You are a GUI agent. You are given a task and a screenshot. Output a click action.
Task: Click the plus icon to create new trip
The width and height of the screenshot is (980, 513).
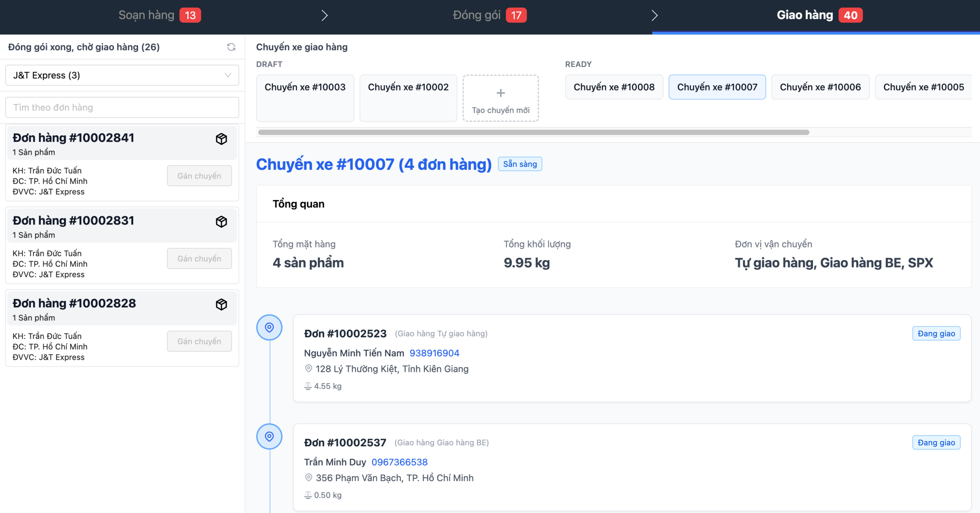pos(500,93)
